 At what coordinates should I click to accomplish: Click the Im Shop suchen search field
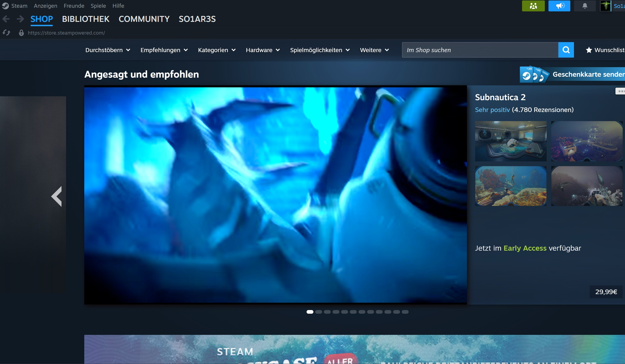tap(480, 50)
